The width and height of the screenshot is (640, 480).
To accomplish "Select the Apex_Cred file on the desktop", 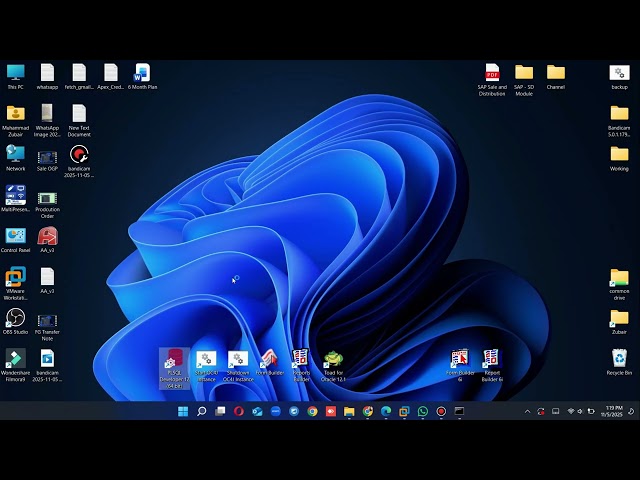I will (111, 77).
